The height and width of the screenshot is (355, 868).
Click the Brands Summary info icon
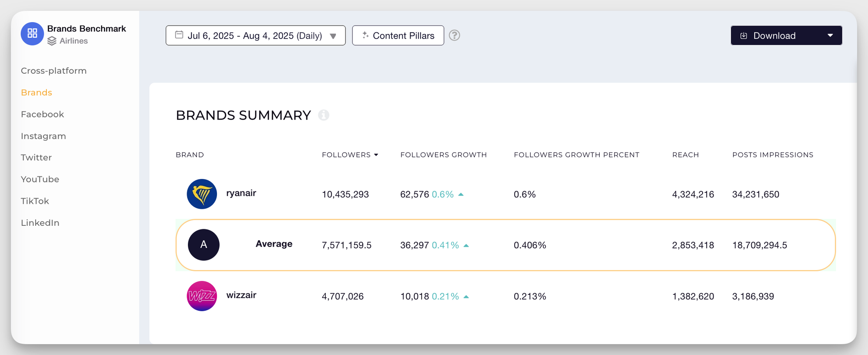(x=324, y=115)
